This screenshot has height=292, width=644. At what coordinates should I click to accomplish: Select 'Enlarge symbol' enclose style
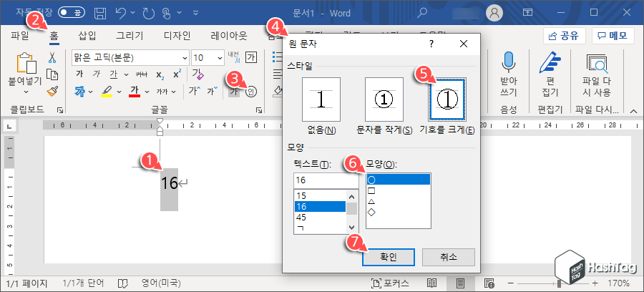pyautogui.click(x=447, y=99)
